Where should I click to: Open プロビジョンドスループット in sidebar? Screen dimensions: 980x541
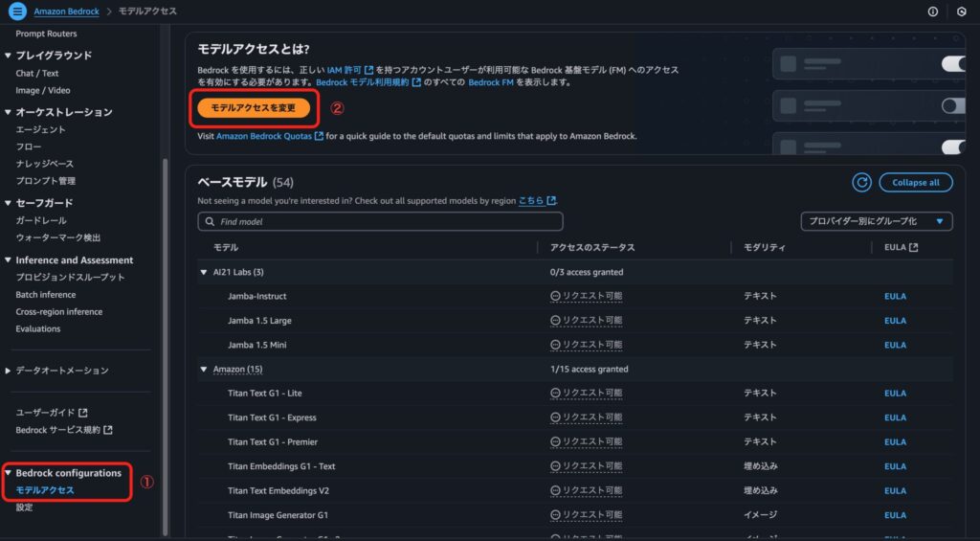pyautogui.click(x=70, y=277)
